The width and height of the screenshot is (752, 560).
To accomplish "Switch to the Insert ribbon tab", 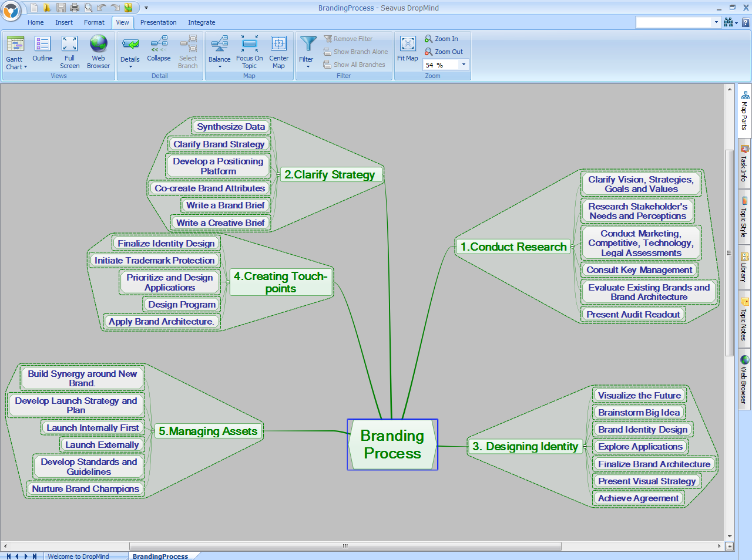I will pyautogui.click(x=63, y=22).
